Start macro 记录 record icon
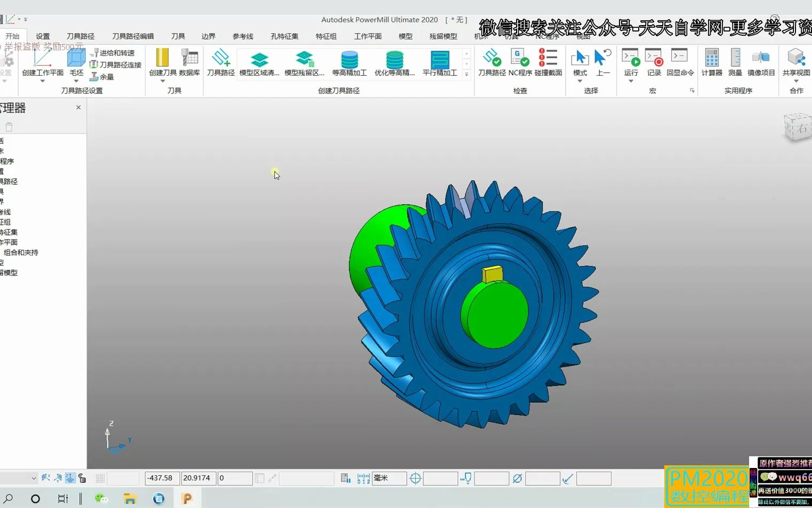This screenshot has height=508, width=812. 654,62
